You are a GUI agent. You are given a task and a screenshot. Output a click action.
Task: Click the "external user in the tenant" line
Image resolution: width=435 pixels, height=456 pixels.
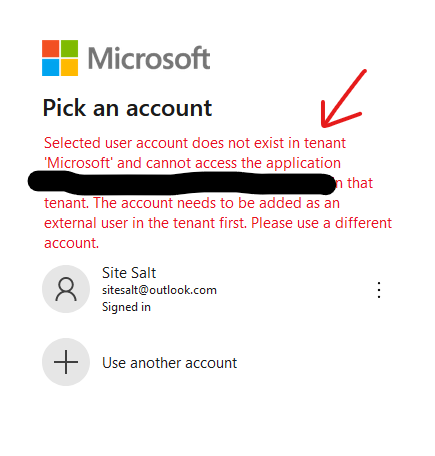coord(218,223)
